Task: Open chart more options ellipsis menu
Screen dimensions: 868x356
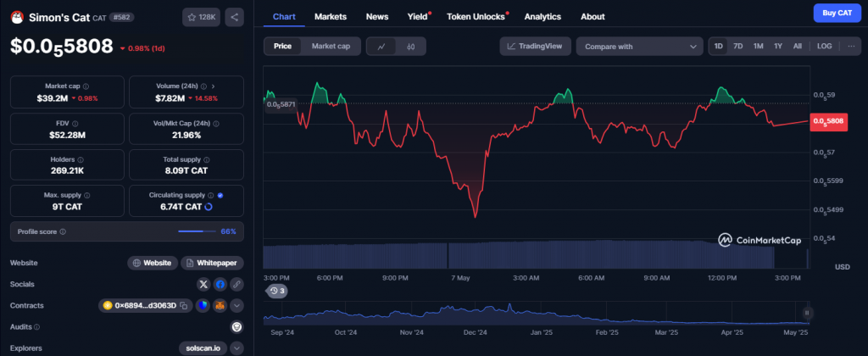Action: pos(851,47)
